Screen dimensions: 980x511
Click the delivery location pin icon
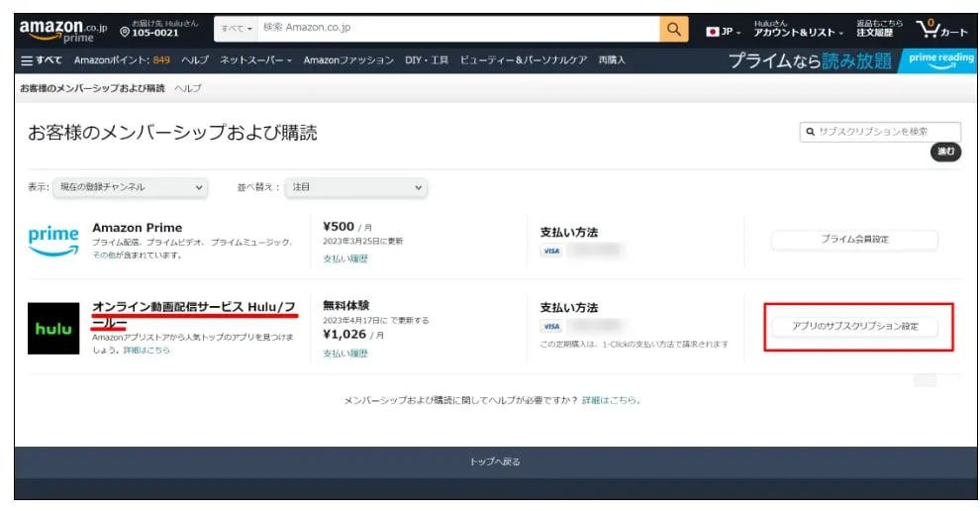click(125, 33)
